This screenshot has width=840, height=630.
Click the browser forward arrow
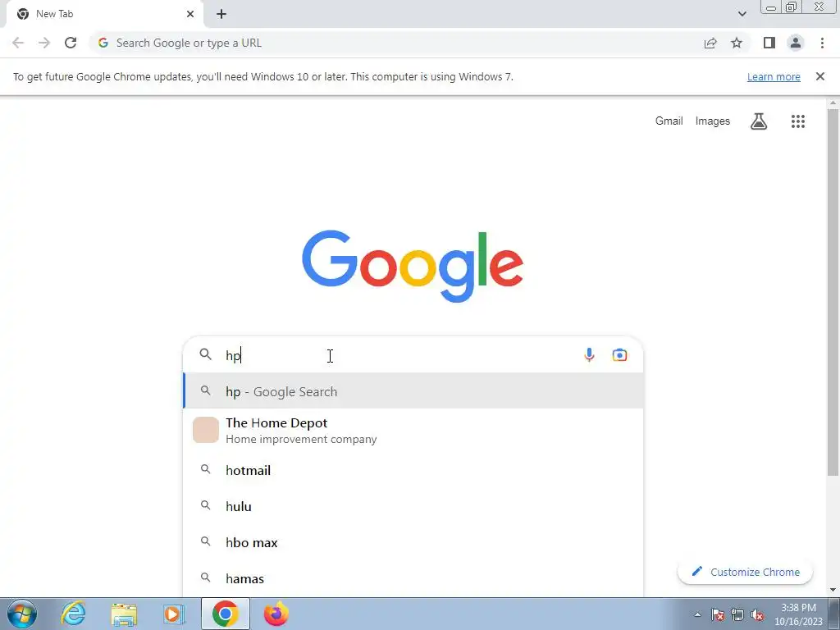pyautogui.click(x=44, y=43)
